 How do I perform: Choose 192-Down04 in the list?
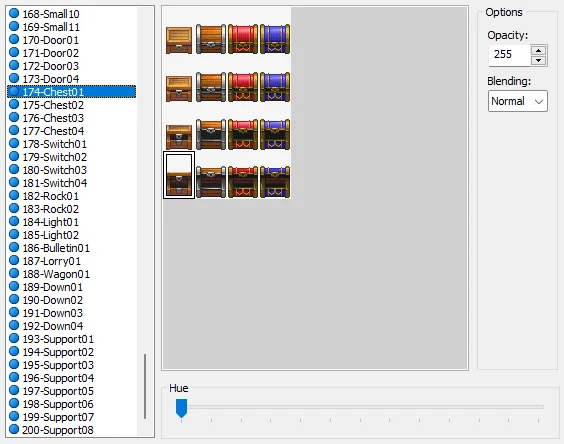tap(72, 326)
